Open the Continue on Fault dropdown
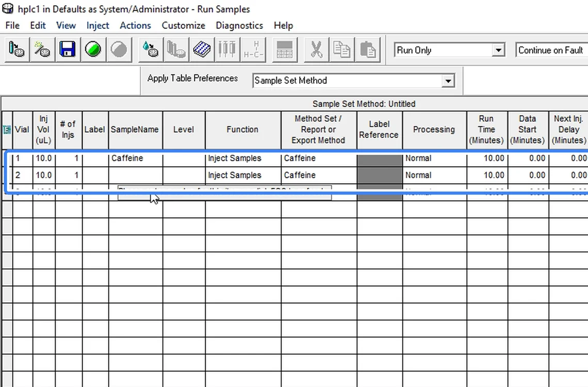Viewport: 588px width, 387px height. pos(551,50)
